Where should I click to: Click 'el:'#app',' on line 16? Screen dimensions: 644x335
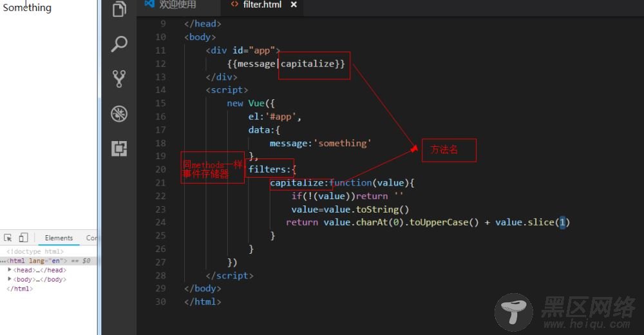275,117
